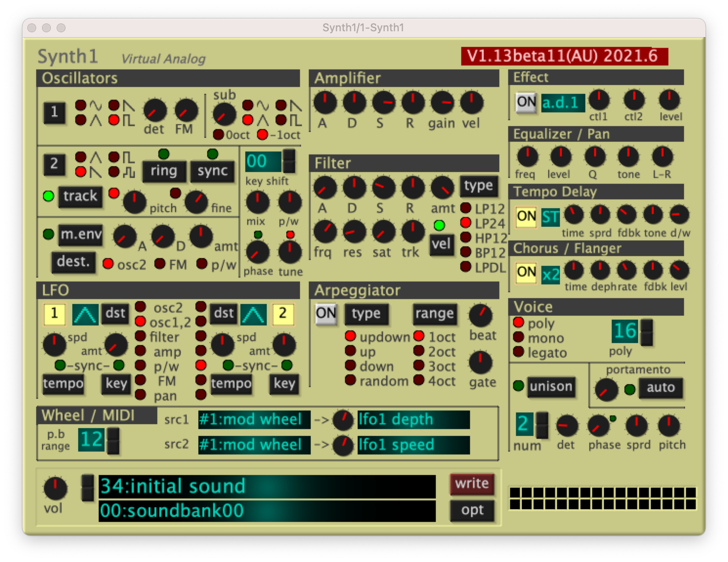Toggle the Chorus / Flanger ON button
Screen dimensions: 728x562
click(x=526, y=272)
